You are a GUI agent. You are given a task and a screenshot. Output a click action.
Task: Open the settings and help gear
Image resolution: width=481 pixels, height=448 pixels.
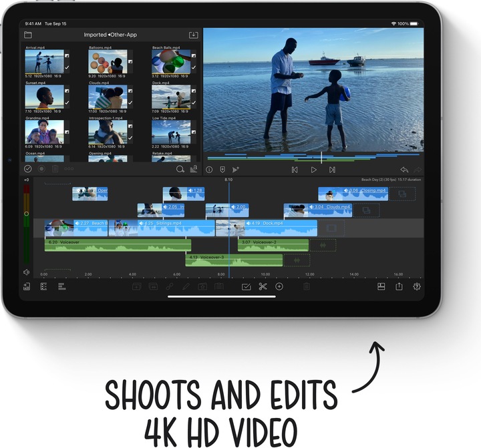pyautogui.click(x=417, y=286)
